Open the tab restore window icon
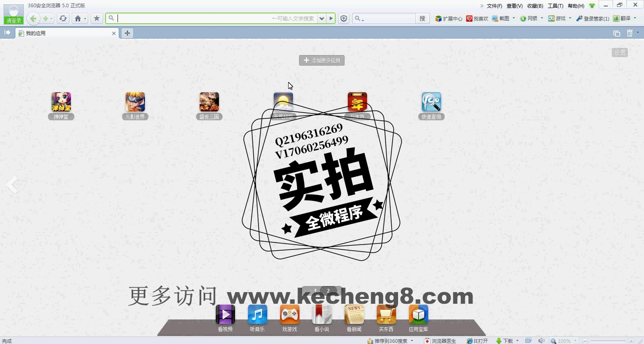This screenshot has width=644, height=344. 617,33
